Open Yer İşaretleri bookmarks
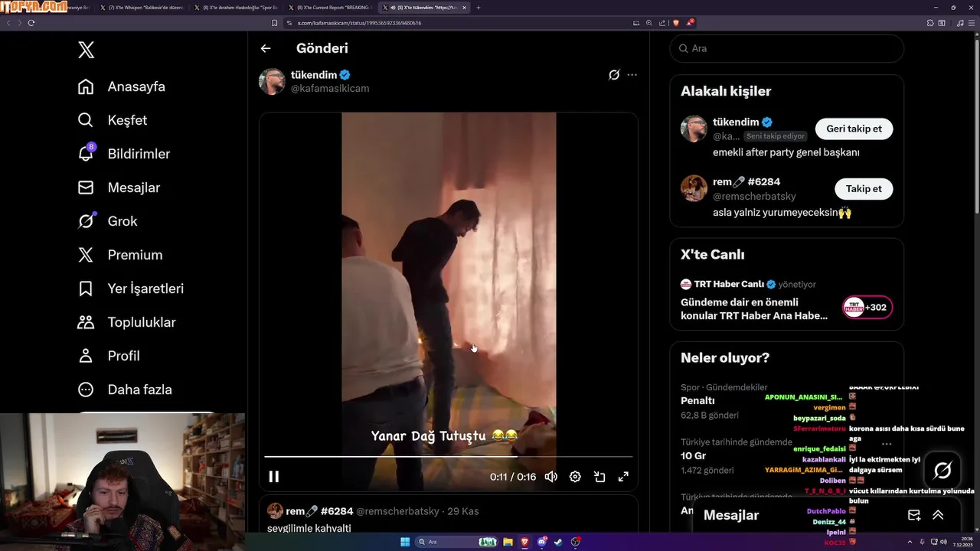This screenshot has width=980, height=551. [x=131, y=289]
